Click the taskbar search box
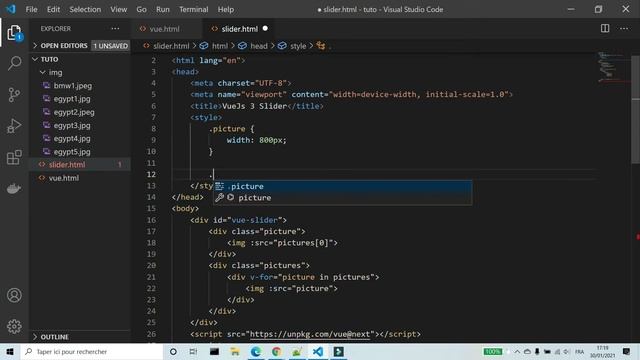Image resolution: width=640 pixels, height=360 pixels. tap(92, 351)
